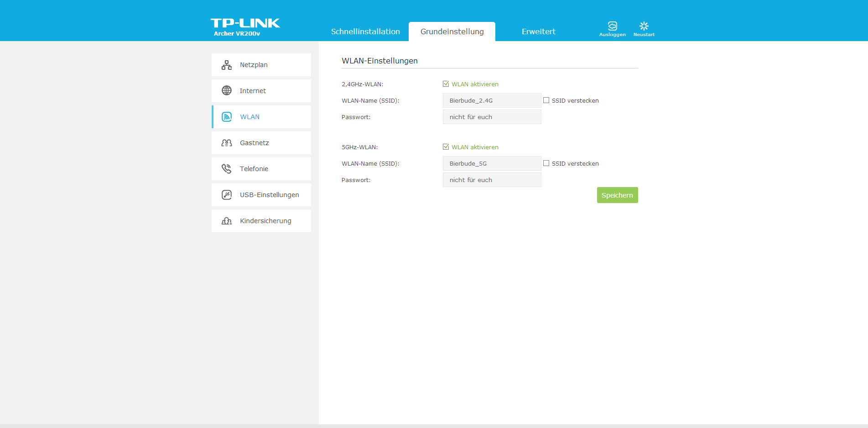Disable the 2,4GHz WLAN aktivieren checkbox
868x428 pixels.
pyautogui.click(x=446, y=84)
